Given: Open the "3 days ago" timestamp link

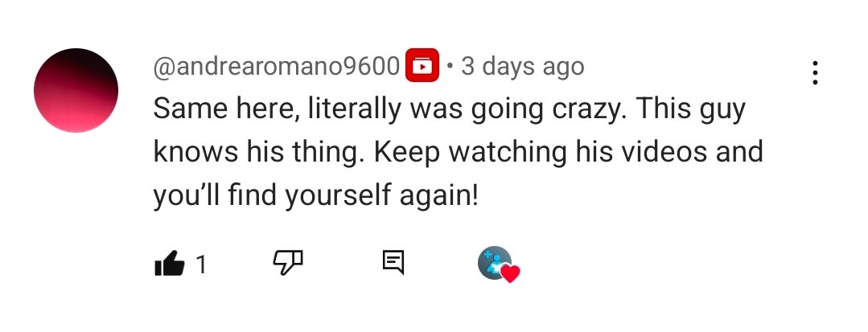Looking at the screenshot, I should click(522, 67).
